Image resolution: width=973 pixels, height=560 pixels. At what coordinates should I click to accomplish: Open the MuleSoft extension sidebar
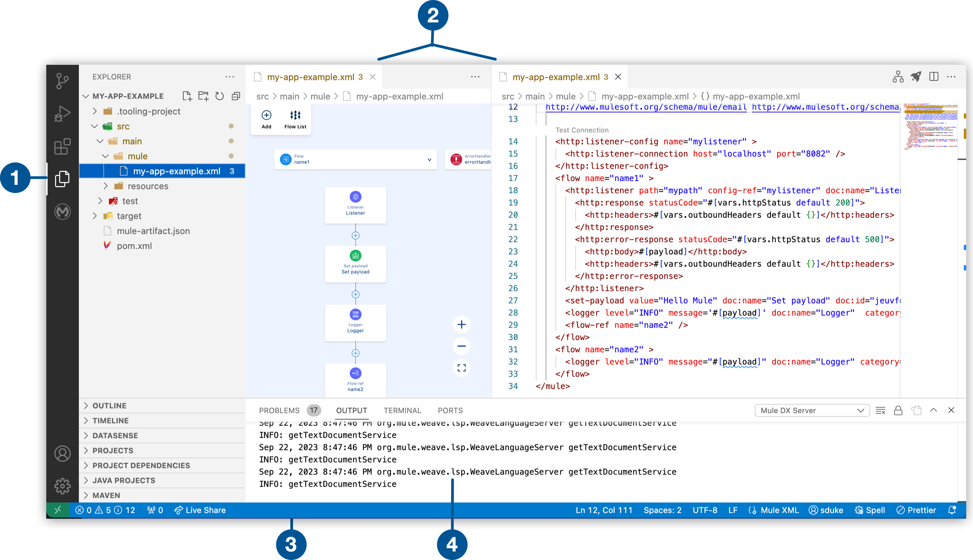pyautogui.click(x=62, y=212)
